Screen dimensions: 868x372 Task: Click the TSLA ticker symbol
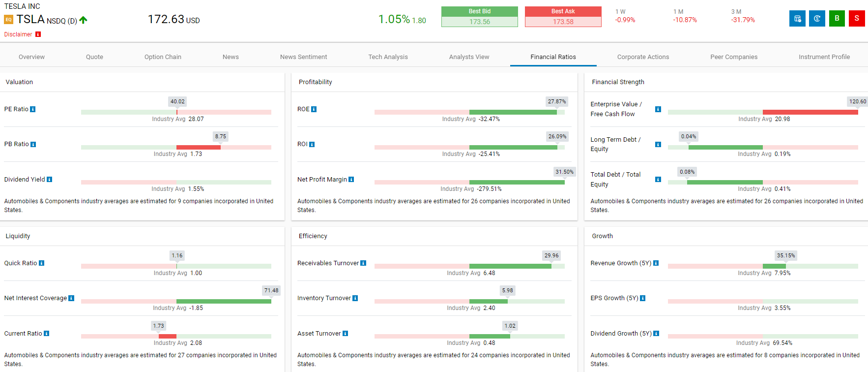pos(30,19)
